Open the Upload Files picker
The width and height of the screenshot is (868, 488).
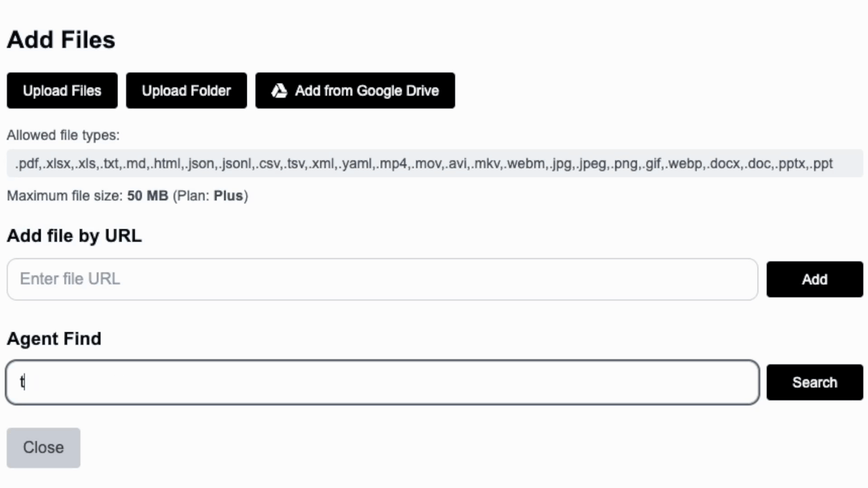click(62, 91)
